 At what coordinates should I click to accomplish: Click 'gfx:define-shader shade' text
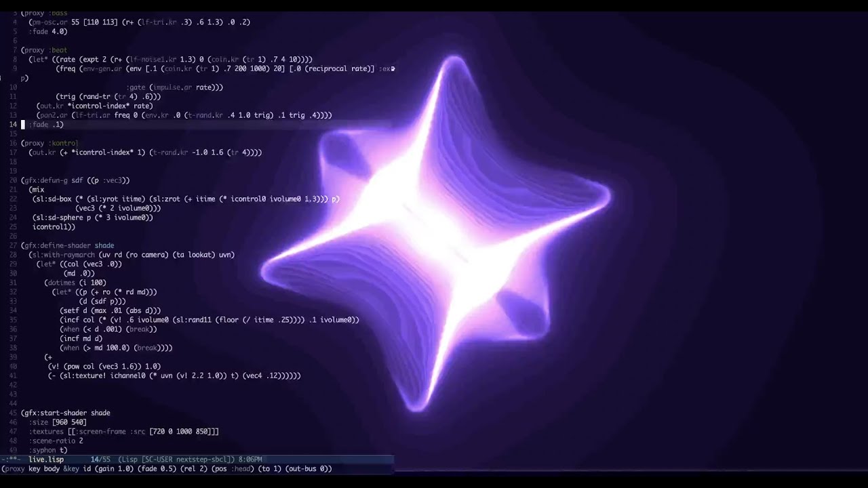coord(69,245)
